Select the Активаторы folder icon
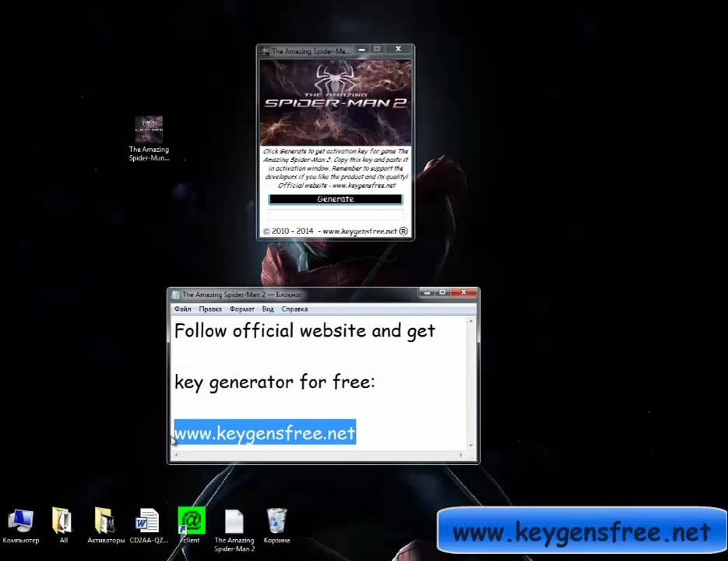The image size is (728, 561). (106, 526)
